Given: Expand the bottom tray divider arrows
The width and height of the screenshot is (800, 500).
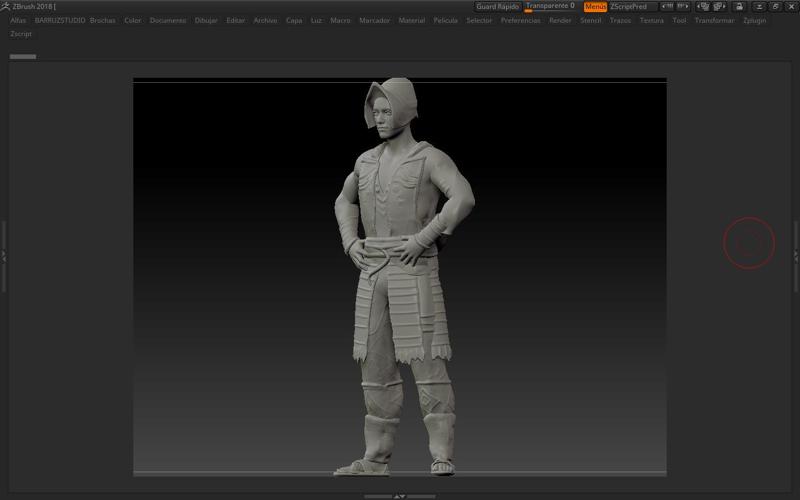Looking at the screenshot, I should point(399,496).
